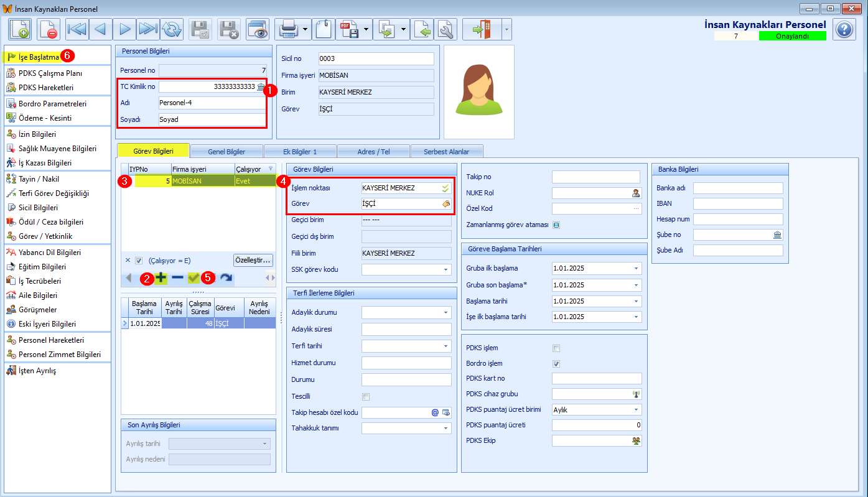Viewport: 868px width, 497px height.
Task: Toggle the Tescilli checkbox
Action: 366,396
